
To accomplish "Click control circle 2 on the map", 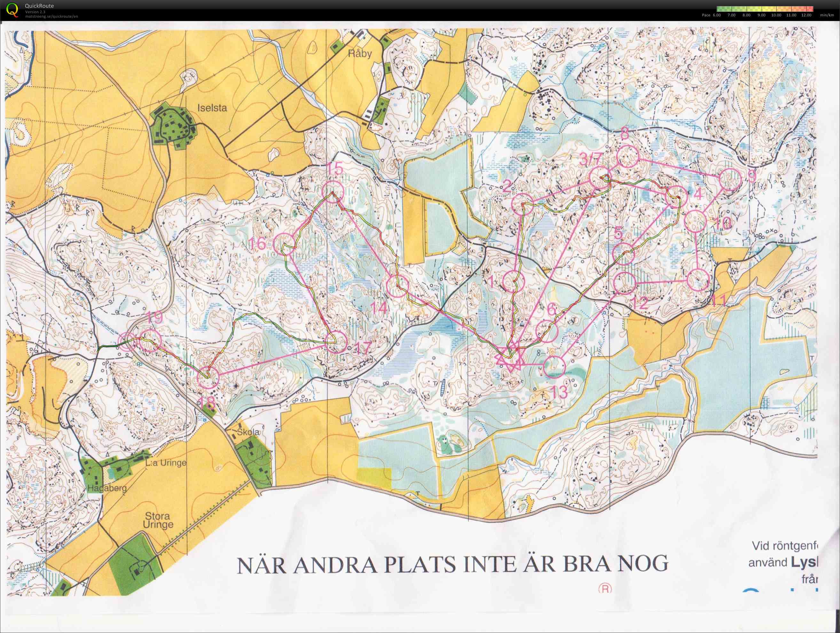I will click(x=522, y=204).
